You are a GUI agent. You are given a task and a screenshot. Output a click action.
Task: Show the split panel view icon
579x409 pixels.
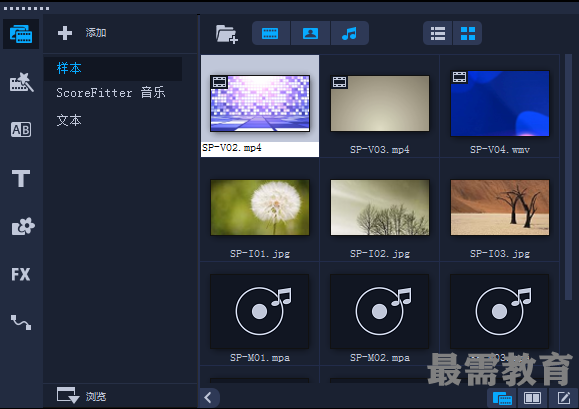(532, 398)
